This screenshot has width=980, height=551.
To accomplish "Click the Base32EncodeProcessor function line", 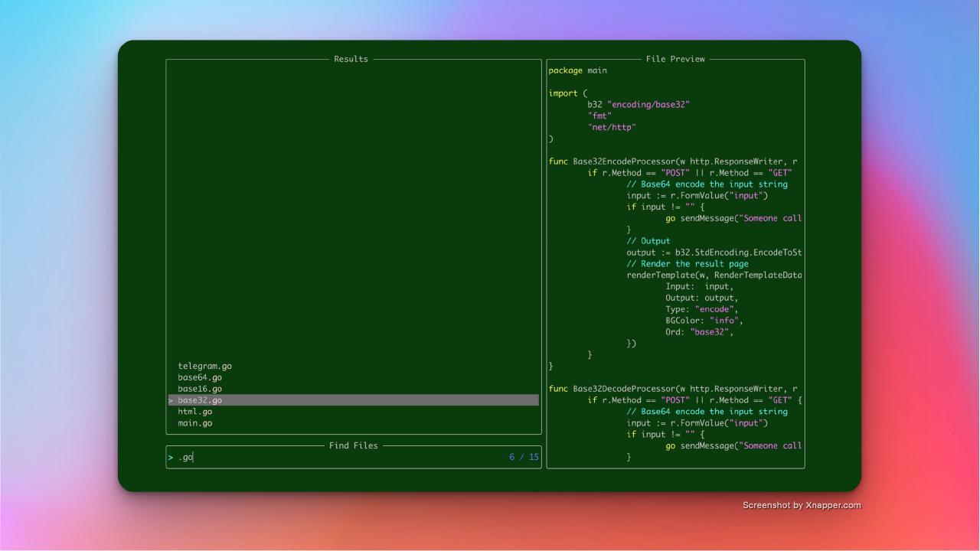I will [673, 161].
